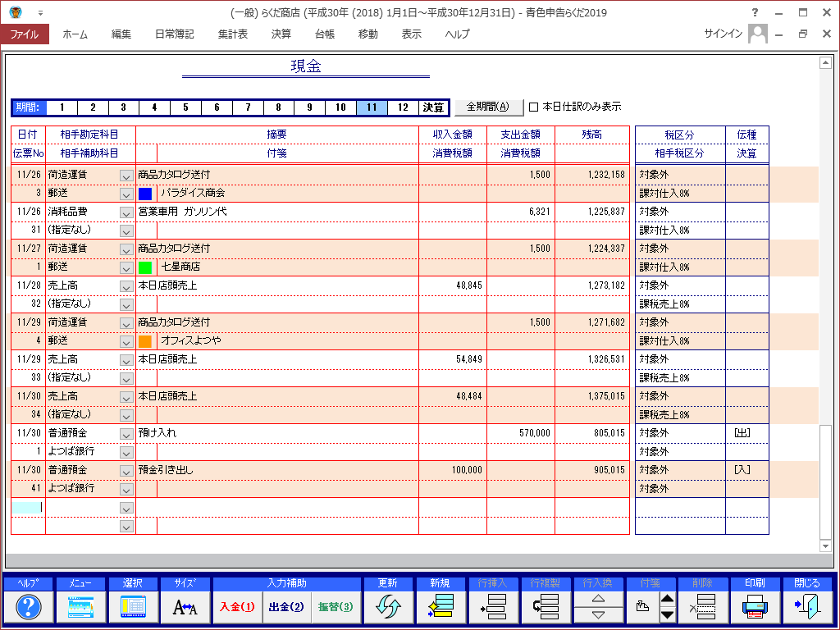Image resolution: width=840 pixels, height=630 pixels.
Task: Click the 現金 ledger title
Action: pos(306,66)
